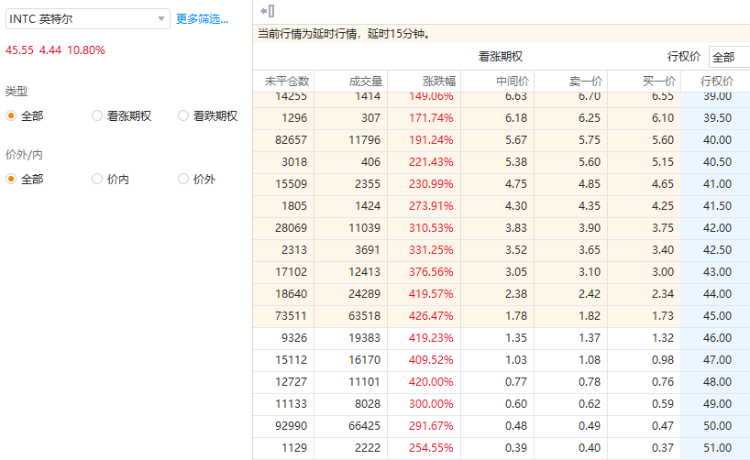The width and height of the screenshot is (750, 460).
Task: Click ask price 0.49
Action: 589,426
